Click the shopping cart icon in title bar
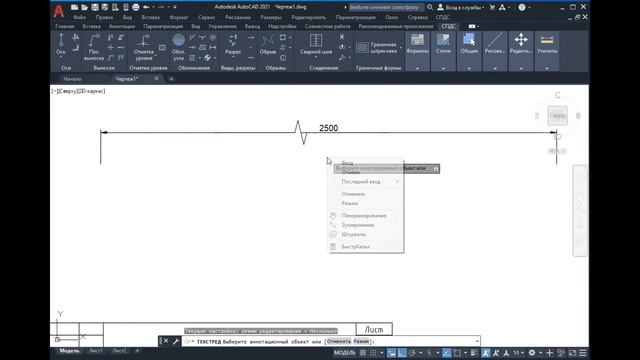The image size is (640, 360). [492, 7]
